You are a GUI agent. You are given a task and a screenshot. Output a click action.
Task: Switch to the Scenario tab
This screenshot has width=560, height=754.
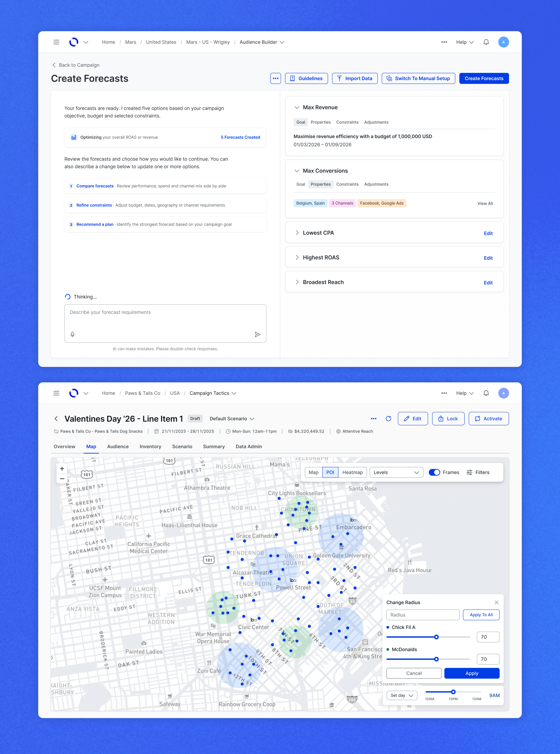click(x=182, y=446)
